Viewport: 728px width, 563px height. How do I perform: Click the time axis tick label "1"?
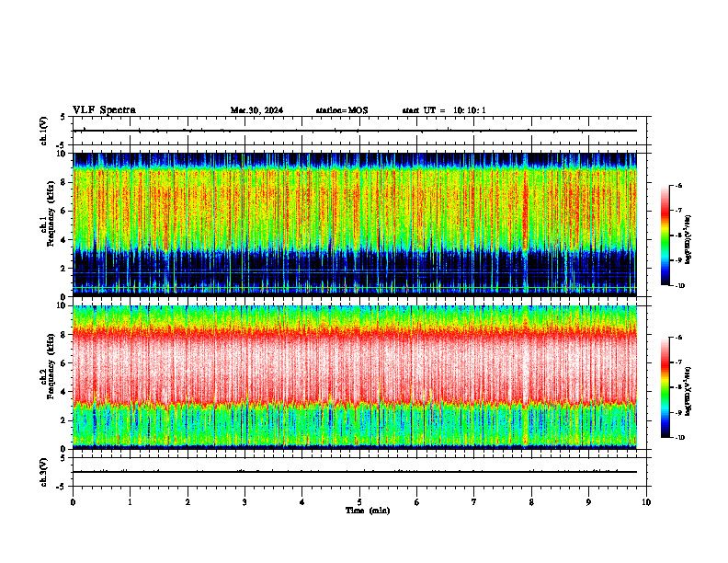tap(131, 502)
